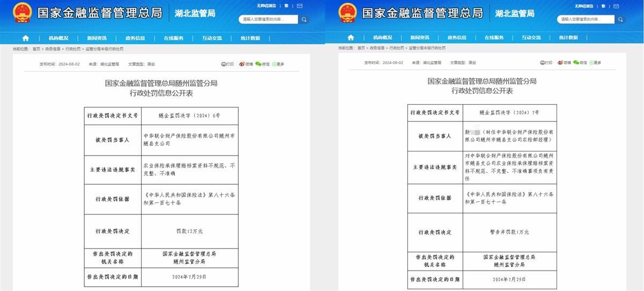Switch to traditional Chinese via 繁 on left page

click(x=287, y=6)
